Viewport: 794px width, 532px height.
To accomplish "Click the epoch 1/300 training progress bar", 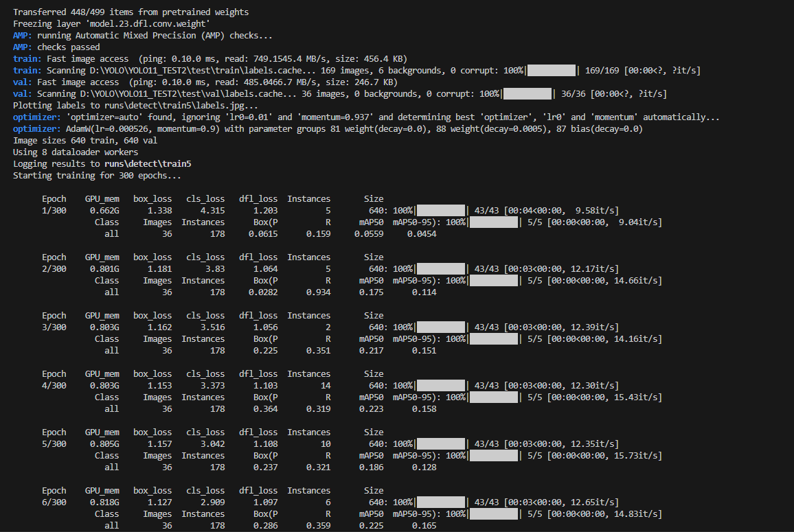I will (x=441, y=211).
